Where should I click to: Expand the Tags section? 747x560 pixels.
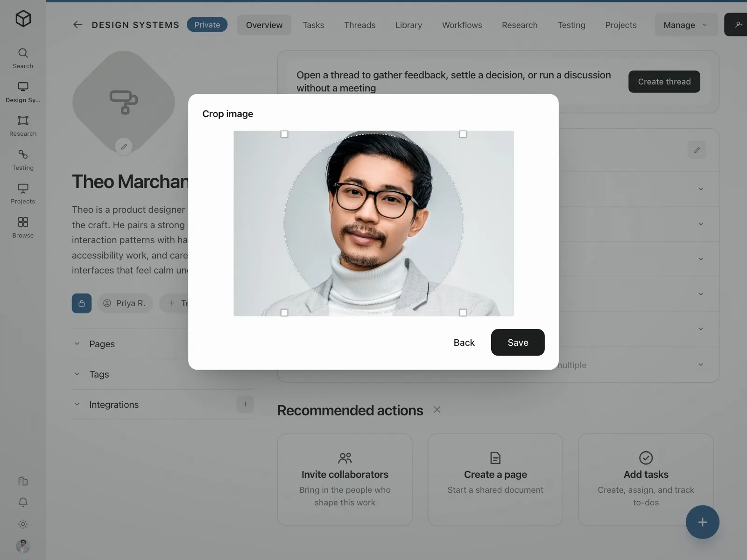point(163,374)
